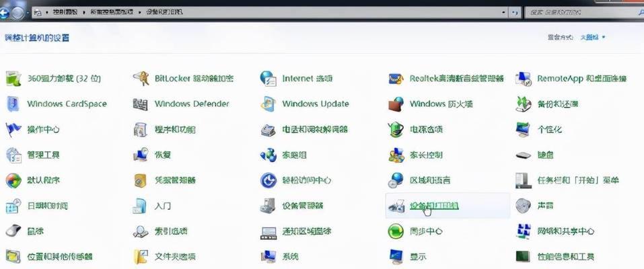Click the address bar refresh button
644x269 pixels.
pos(515,13)
